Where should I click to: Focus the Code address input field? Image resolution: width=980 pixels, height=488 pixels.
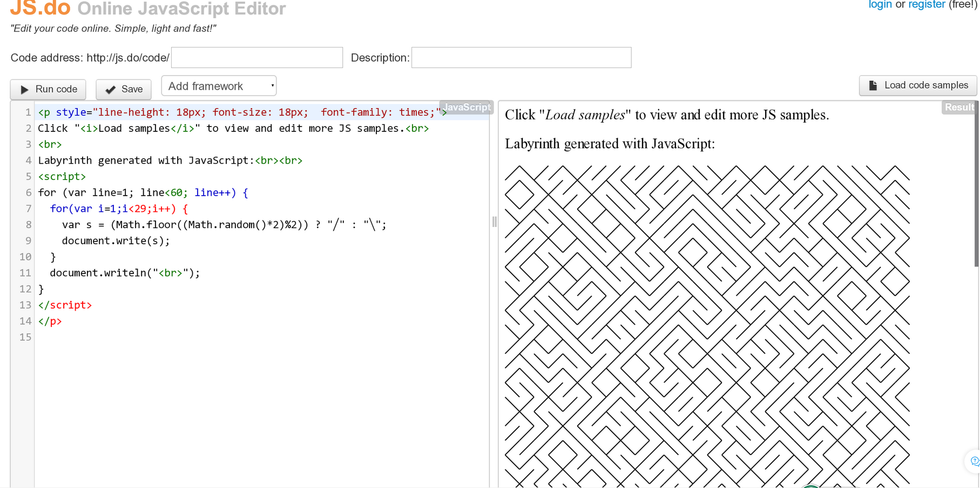click(256, 58)
